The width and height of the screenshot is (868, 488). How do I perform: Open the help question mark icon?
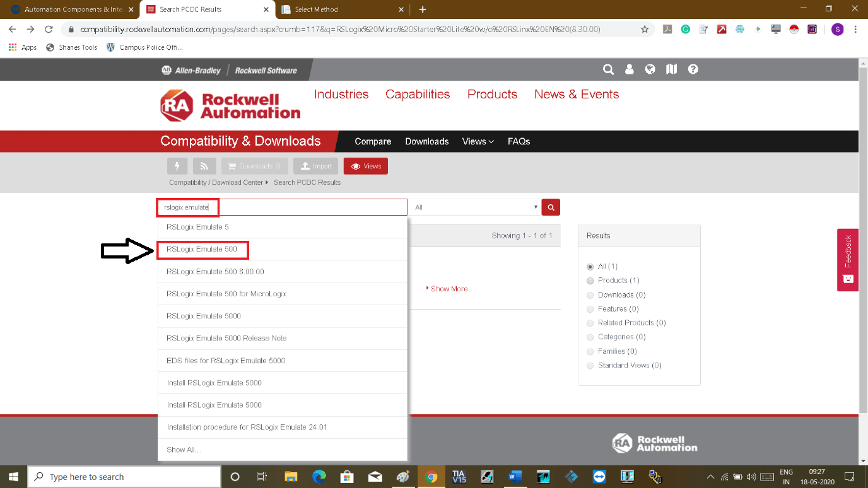coord(693,69)
